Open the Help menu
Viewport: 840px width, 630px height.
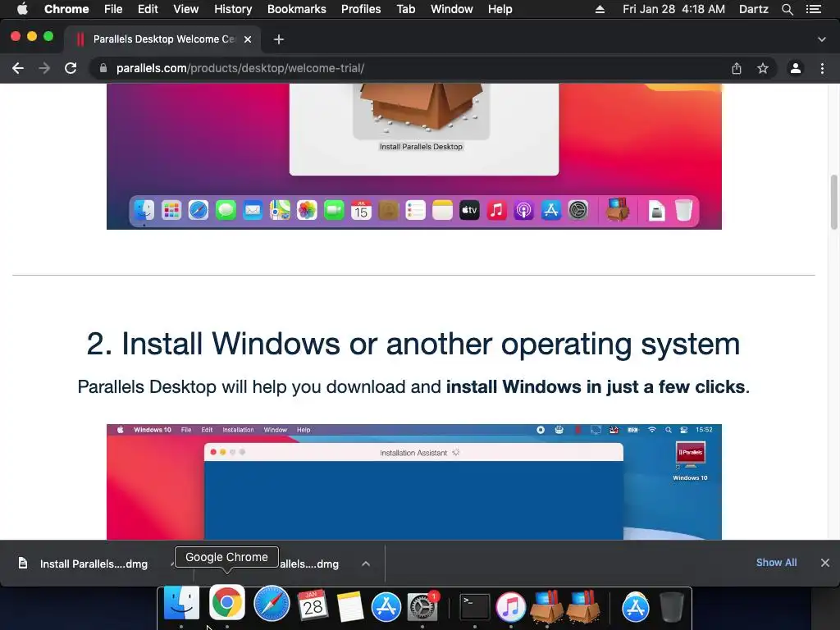[x=500, y=9]
